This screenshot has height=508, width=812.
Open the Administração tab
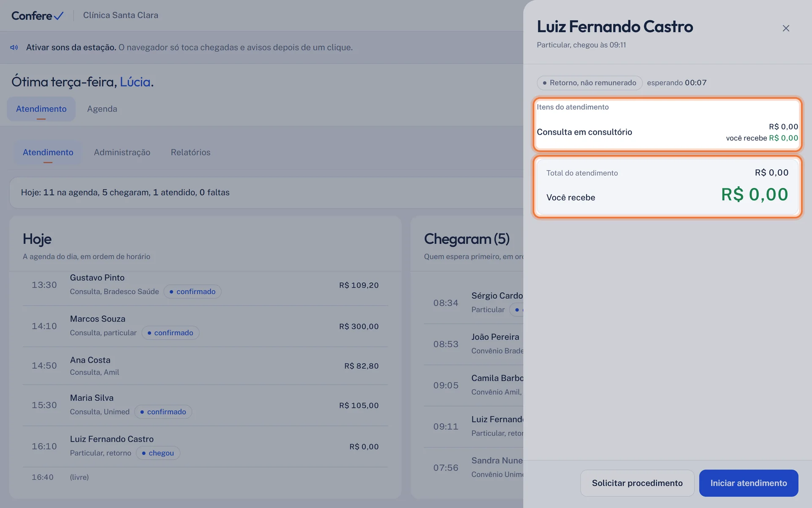[x=122, y=152]
